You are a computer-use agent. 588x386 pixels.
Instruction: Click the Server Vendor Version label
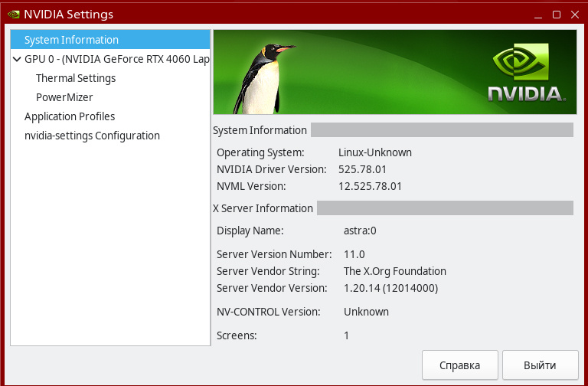[272, 288]
